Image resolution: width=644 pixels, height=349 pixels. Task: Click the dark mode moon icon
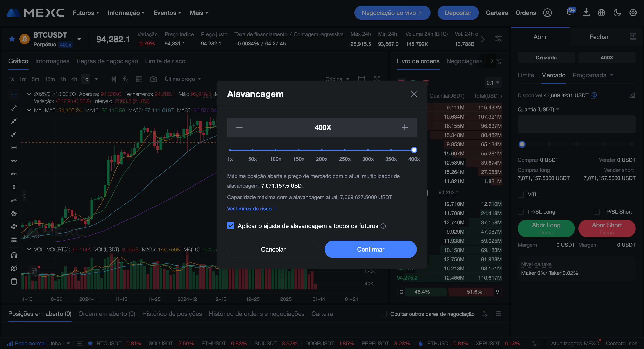tap(617, 13)
